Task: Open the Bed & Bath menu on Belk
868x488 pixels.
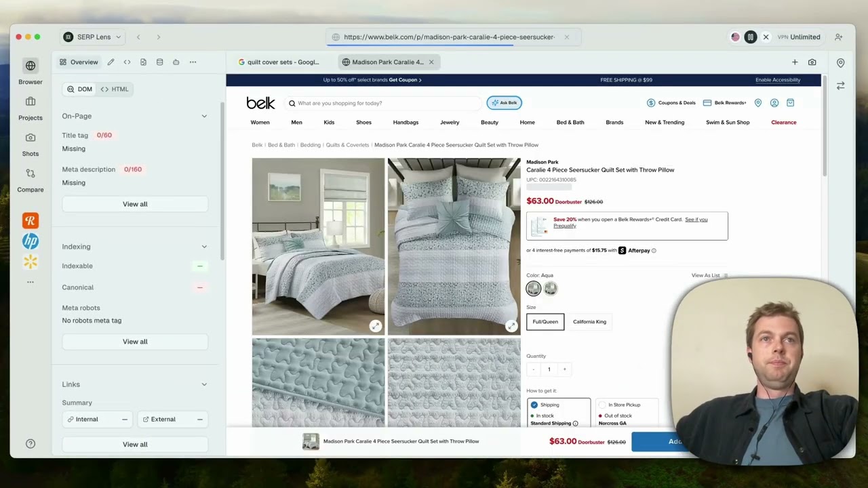Action: tap(570, 123)
